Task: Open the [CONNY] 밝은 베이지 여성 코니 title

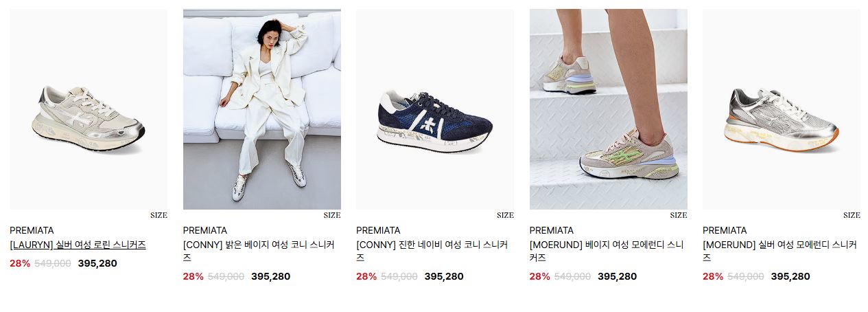Action: 259,251
